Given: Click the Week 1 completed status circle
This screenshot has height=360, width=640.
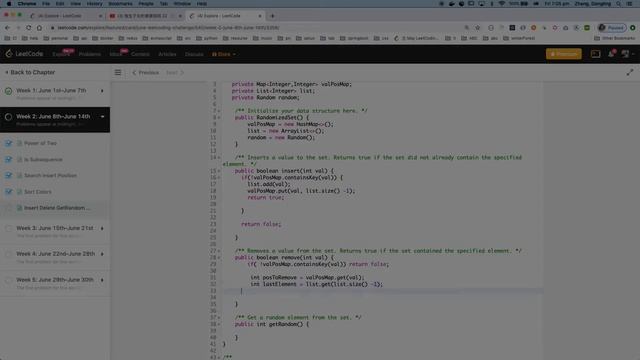Looking at the screenshot, I should pos(8,91).
